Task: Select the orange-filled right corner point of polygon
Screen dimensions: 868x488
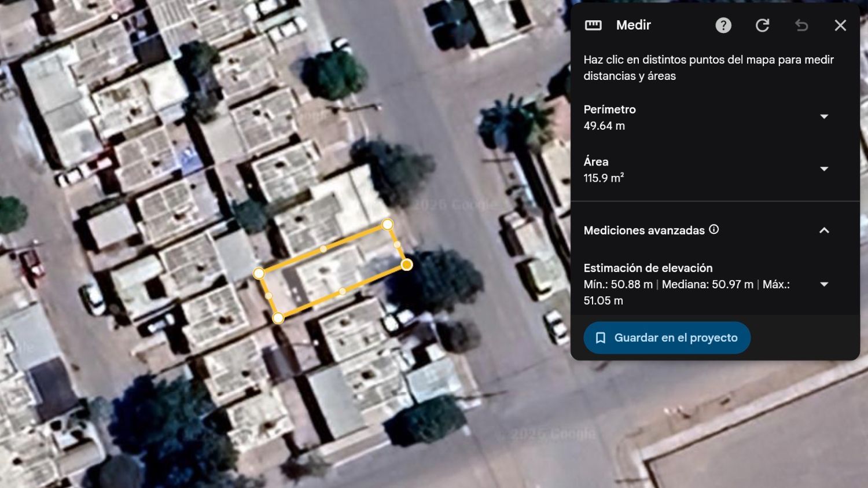Action: tap(407, 265)
